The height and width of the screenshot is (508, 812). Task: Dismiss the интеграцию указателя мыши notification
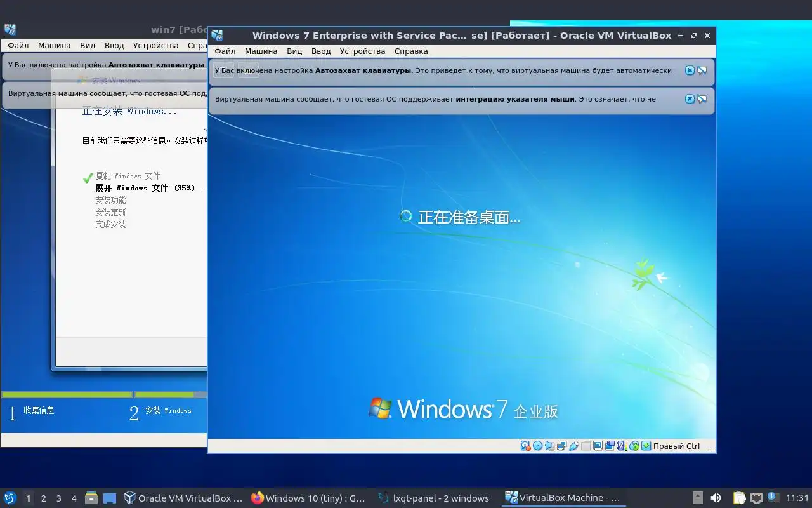pyautogui.click(x=690, y=99)
